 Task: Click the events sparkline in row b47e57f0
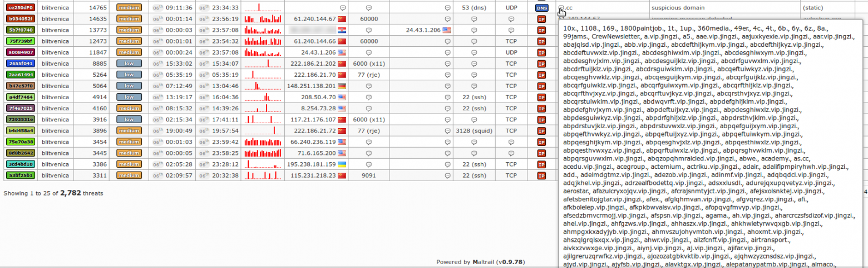[263, 86]
